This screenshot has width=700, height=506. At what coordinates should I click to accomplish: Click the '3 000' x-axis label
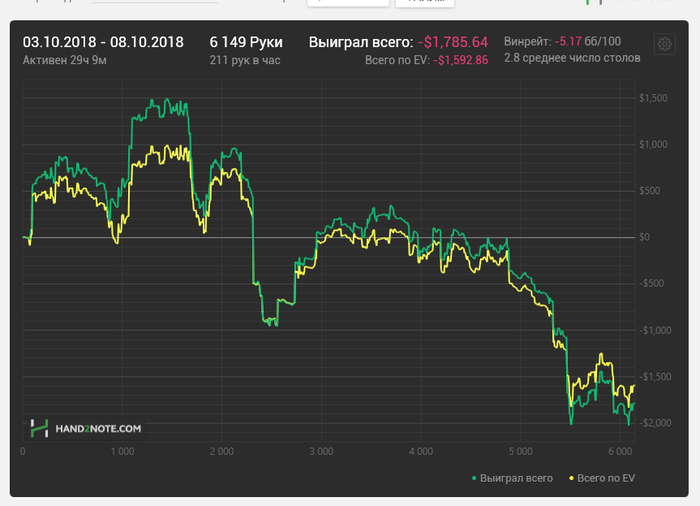(x=321, y=452)
